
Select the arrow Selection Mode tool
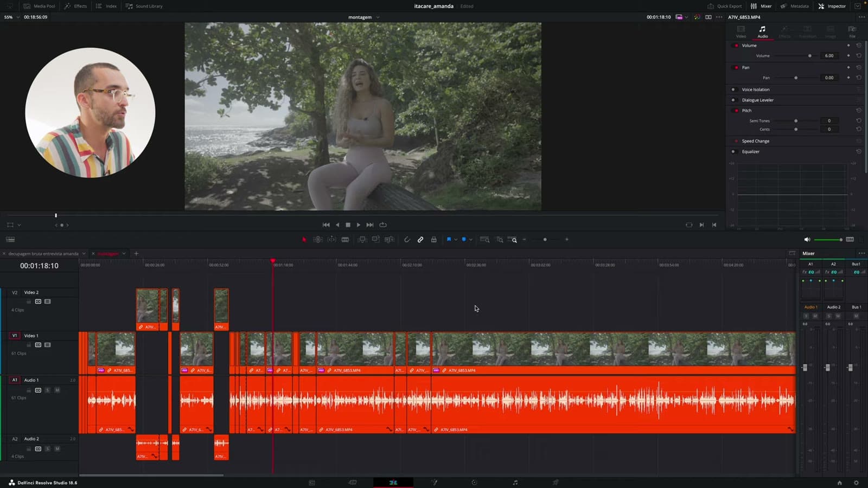pyautogui.click(x=304, y=240)
